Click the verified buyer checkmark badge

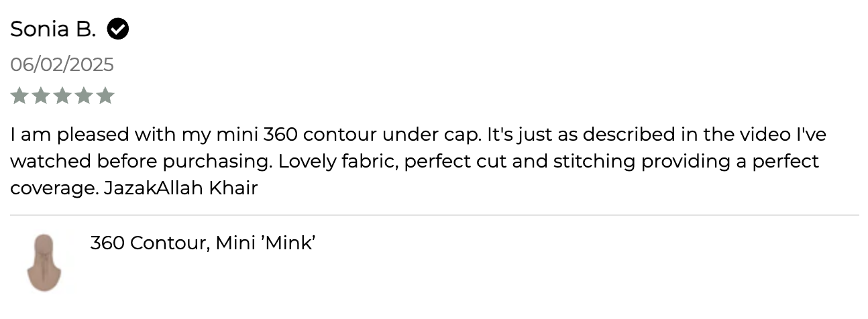(x=118, y=29)
